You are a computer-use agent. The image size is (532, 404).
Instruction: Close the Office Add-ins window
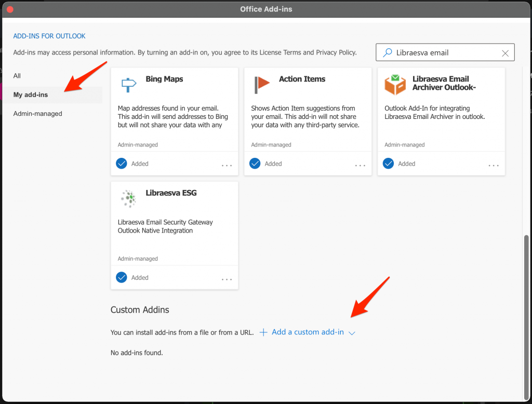(x=10, y=9)
